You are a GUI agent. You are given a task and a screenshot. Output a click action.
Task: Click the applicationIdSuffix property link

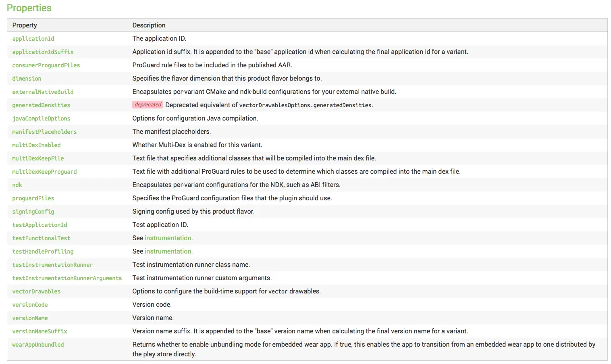(43, 52)
